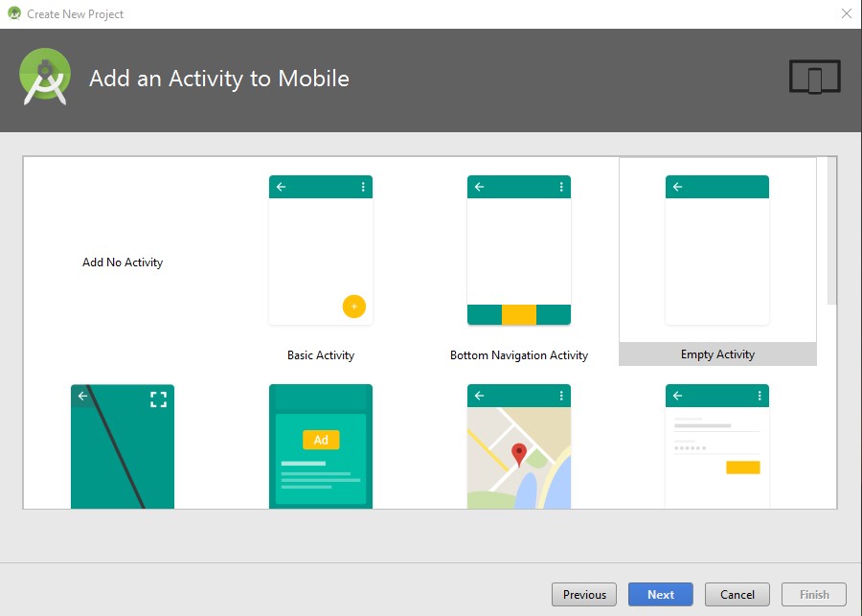The image size is (862, 616).
Task: Click the Basic Activity label
Action: coord(321,355)
